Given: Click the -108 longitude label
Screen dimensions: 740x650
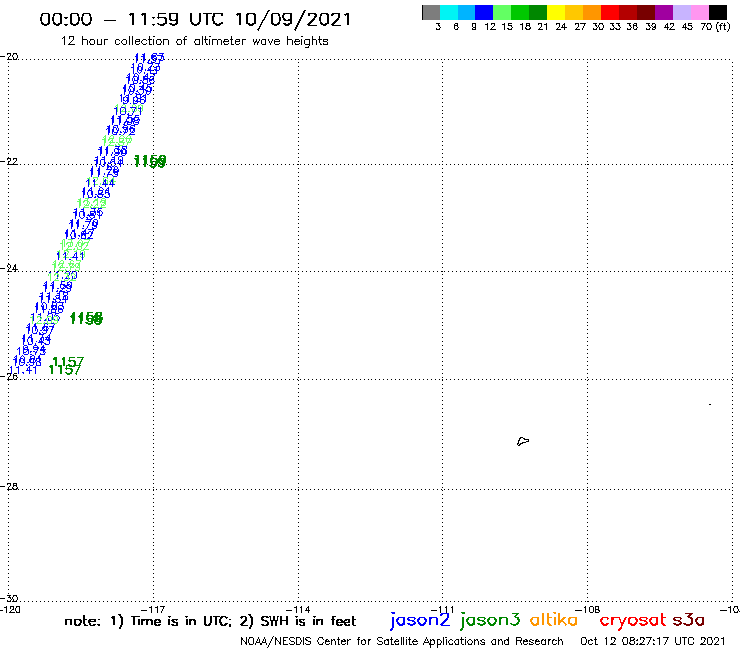Looking at the screenshot, I should (x=588, y=609).
